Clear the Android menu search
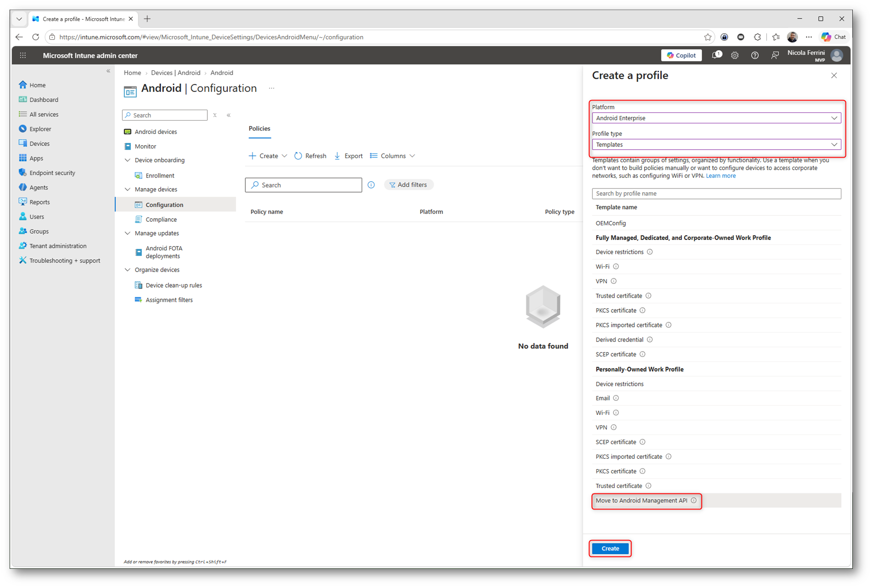The height and width of the screenshot is (588, 872). tap(215, 115)
